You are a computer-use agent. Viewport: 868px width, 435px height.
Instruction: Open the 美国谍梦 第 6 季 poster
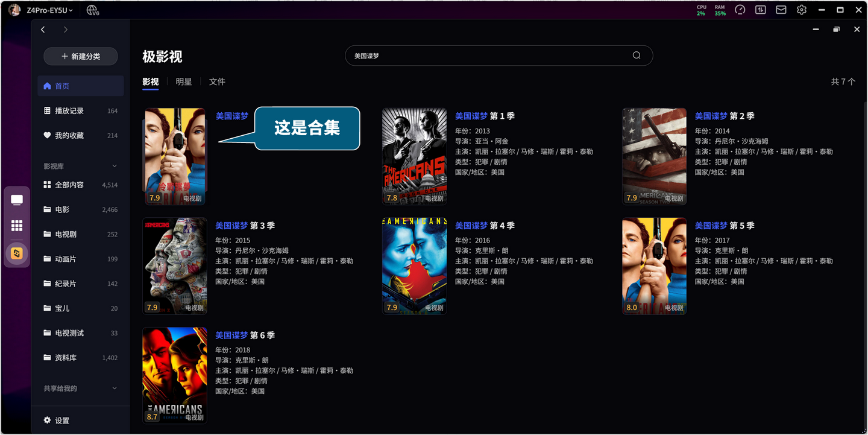click(x=175, y=375)
